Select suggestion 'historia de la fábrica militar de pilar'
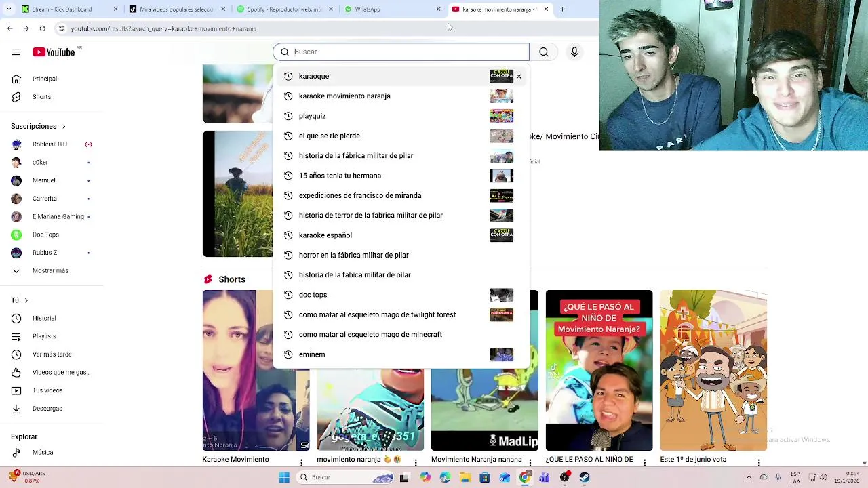The height and width of the screenshot is (488, 868). click(401, 156)
